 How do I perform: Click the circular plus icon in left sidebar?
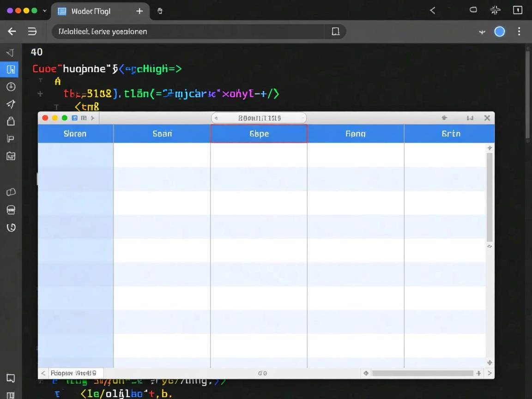[x=11, y=87]
